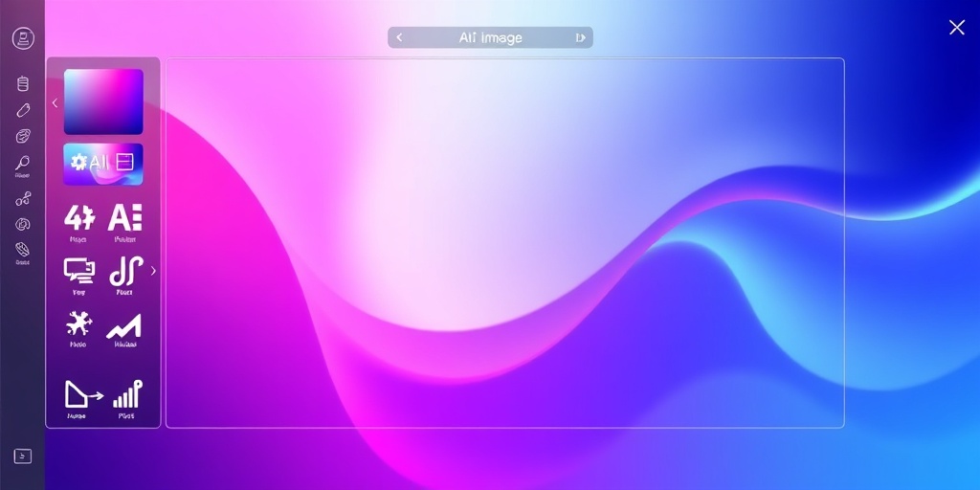Expand more tools with the right chevron
This screenshot has height=490, width=980.
(x=153, y=271)
